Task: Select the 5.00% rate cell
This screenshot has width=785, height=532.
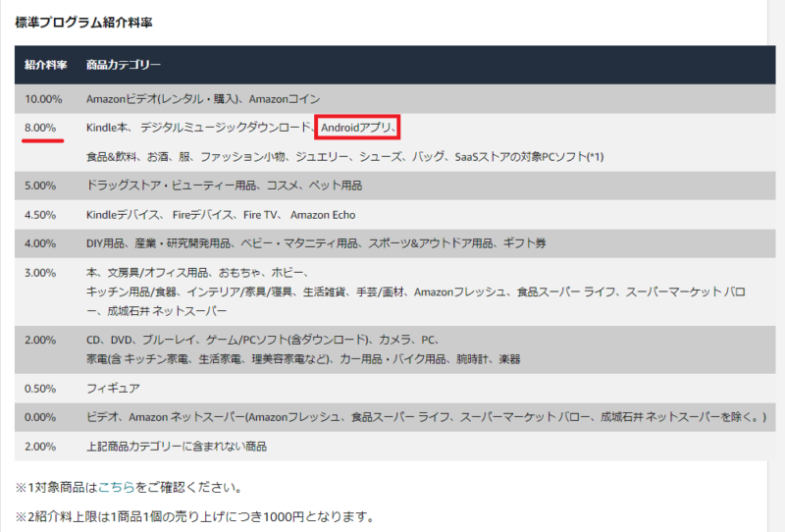Action: (x=40, y=186)
